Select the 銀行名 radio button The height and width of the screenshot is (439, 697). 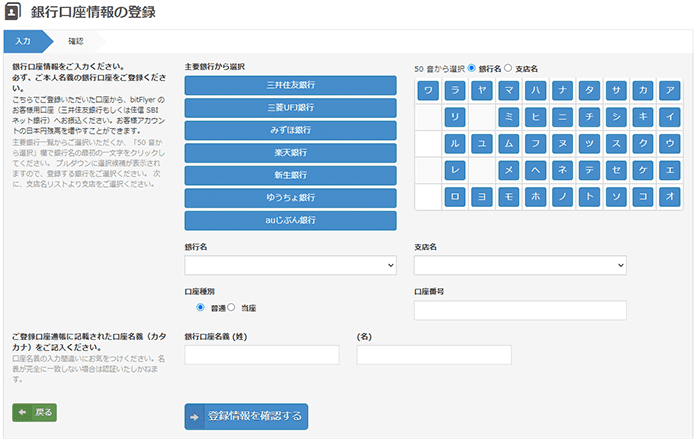point(472,68)
